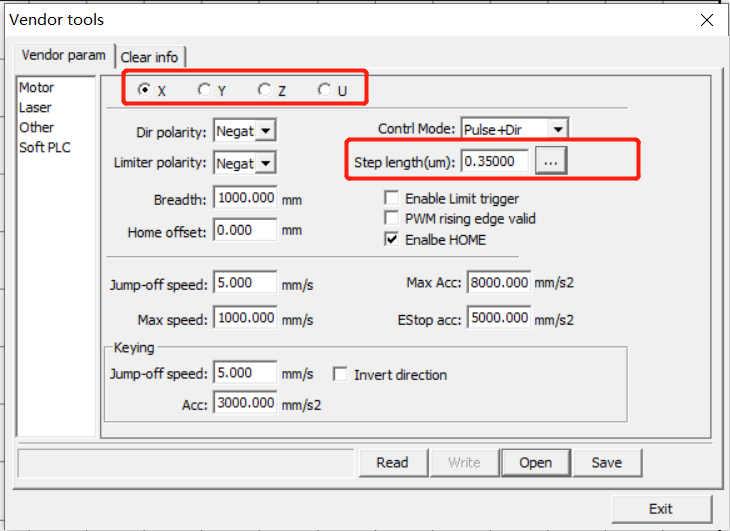The image size is (730, 531).
Task: Switch to the Vendor param tab
Action: (x=64, y=55)
